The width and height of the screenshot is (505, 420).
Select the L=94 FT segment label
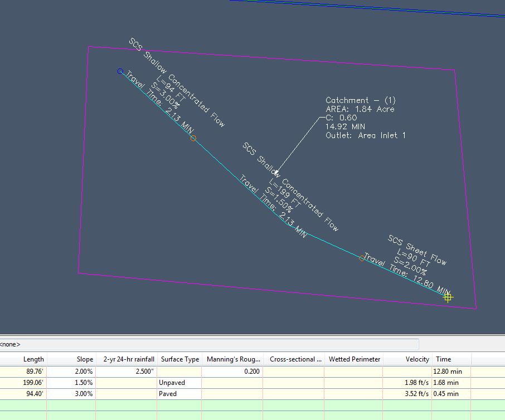[x=171, y=88]
